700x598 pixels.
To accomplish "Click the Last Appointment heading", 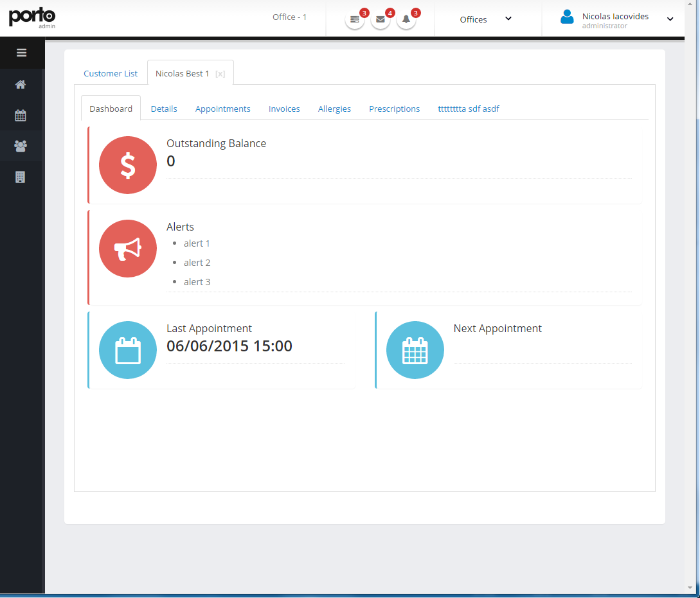I will (x=209, y=328).
